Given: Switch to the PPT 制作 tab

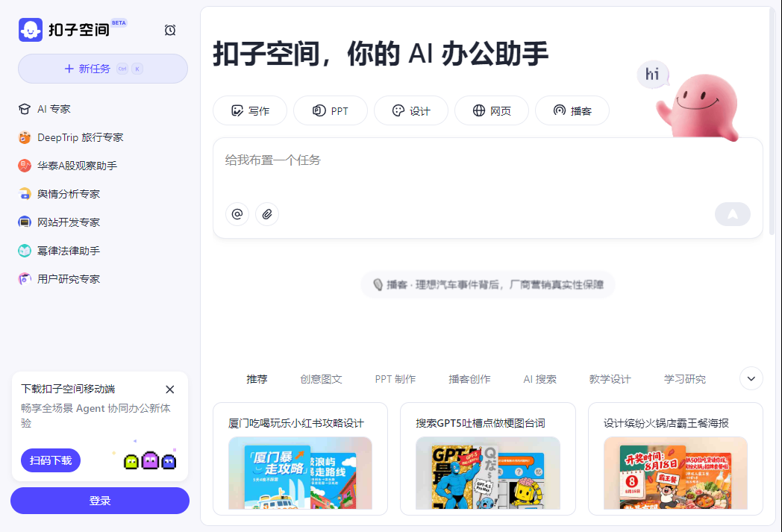Looking at the screenshot, I should [x=395, y=378].
